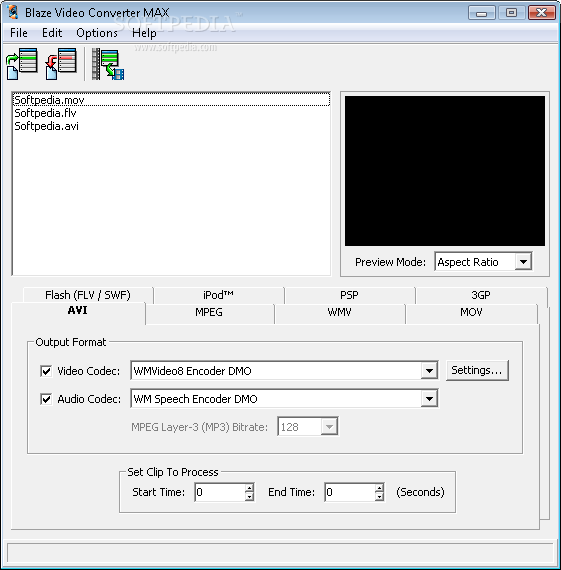Select Softpedia.flv in the file list

172,113
